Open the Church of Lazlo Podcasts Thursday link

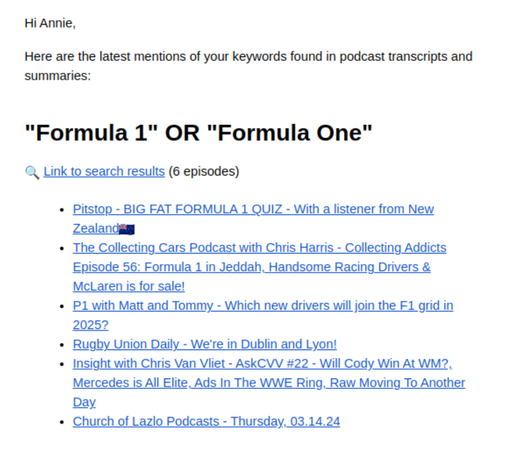click(x=206, y=421)
